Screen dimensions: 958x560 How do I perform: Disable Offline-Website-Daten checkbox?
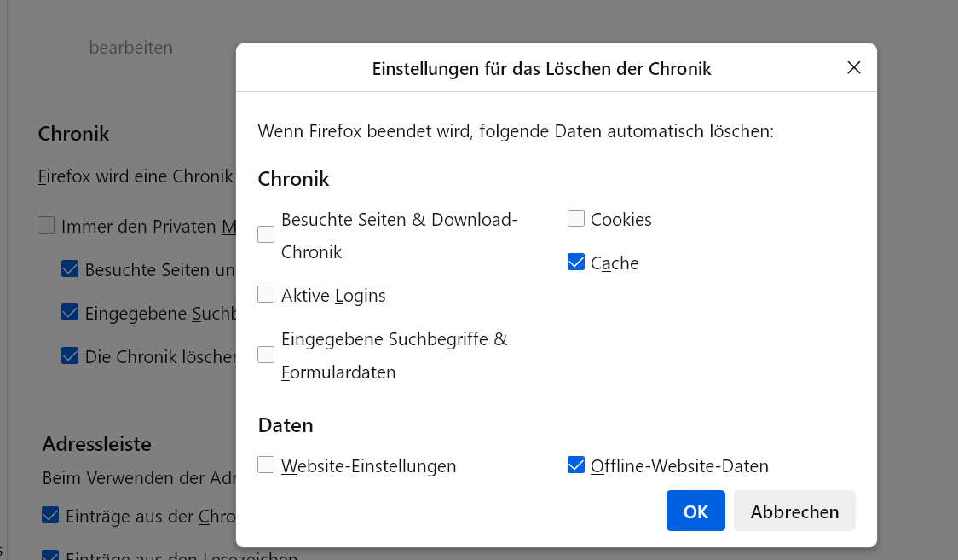click(x=576, y=465)
